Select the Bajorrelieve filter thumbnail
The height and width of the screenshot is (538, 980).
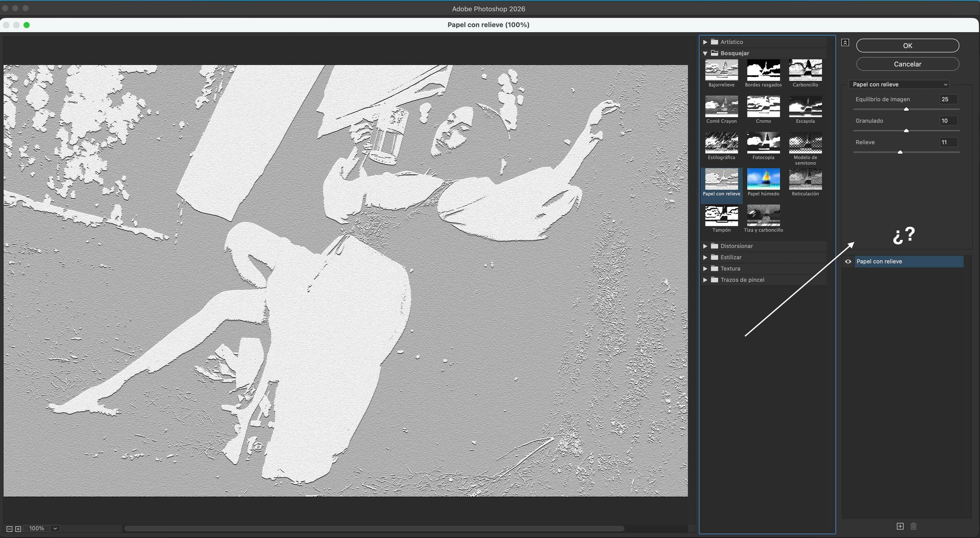click(721, 70)
